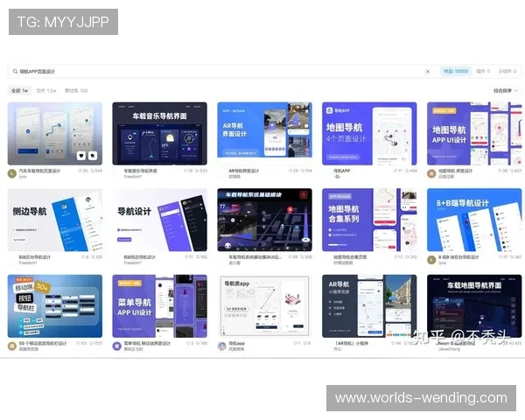Click the title 50 个移动底部导航栏设计
The image size is (525, 420).
43,343
